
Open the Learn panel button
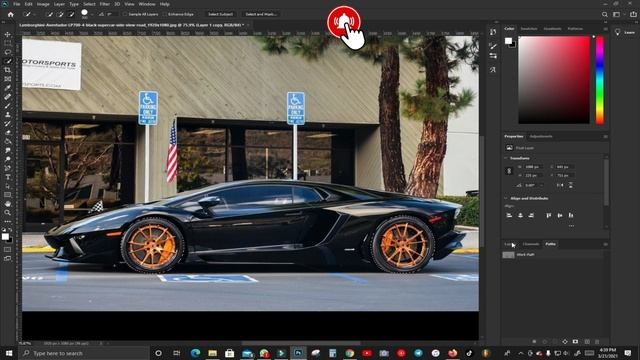626,32
